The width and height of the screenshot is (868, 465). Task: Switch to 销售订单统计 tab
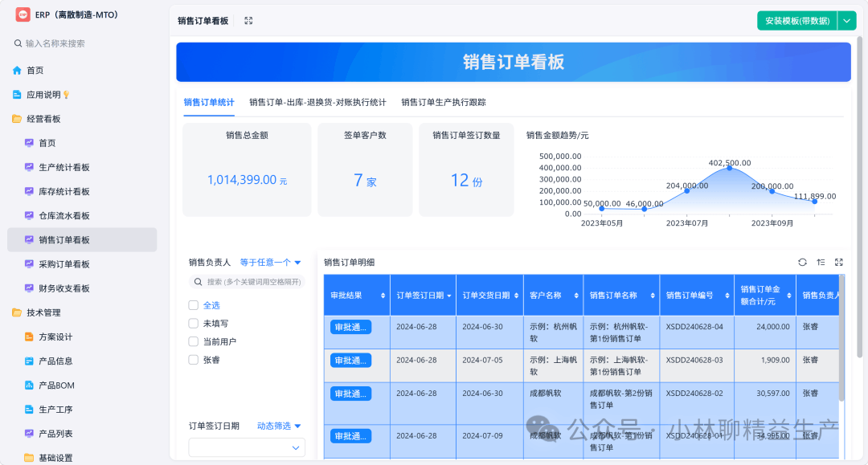[x=209, y=102]
